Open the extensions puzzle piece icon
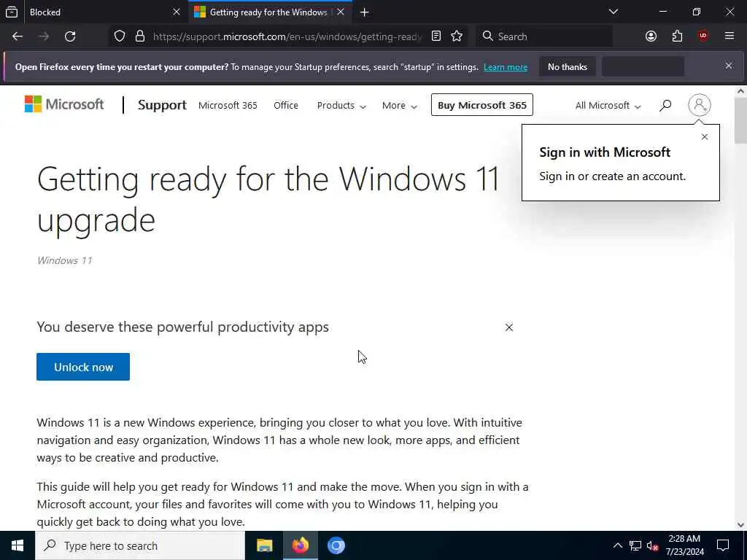This screenshot has height=560, width=747. point(677,36)
